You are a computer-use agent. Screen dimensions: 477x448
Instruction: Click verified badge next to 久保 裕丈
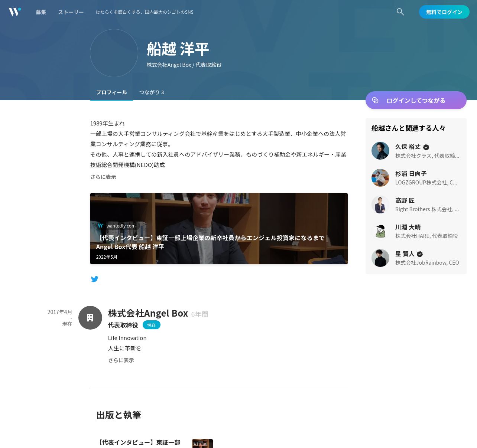(x=426, y=147)
